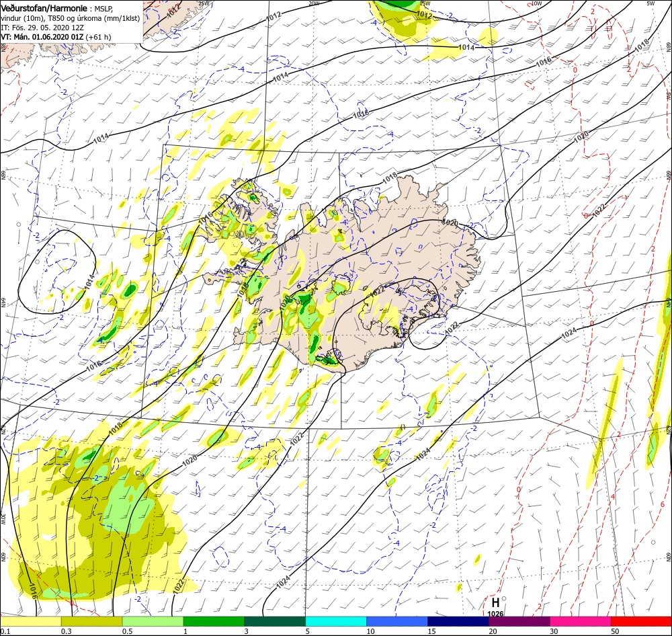This screenshot has height=636, width=672.
Task: Click the '0.3' legend scale value
Action: [x=67, y=631]
